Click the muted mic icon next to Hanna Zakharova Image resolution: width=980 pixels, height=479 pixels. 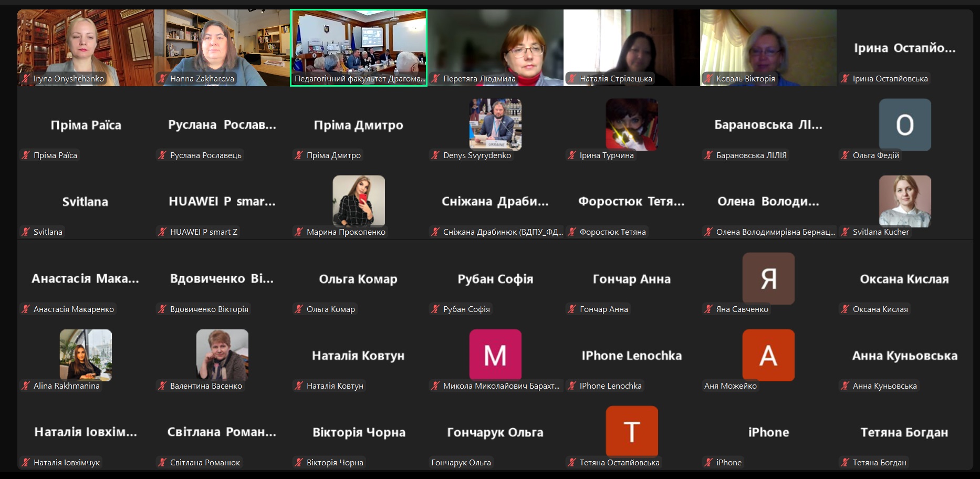tap(162, 79)
